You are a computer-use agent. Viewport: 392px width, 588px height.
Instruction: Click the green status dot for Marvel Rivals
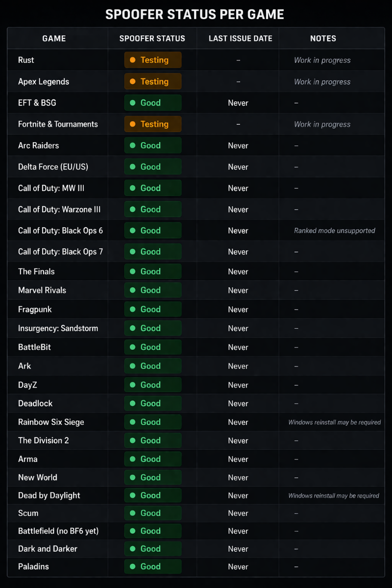click(132, 291)
